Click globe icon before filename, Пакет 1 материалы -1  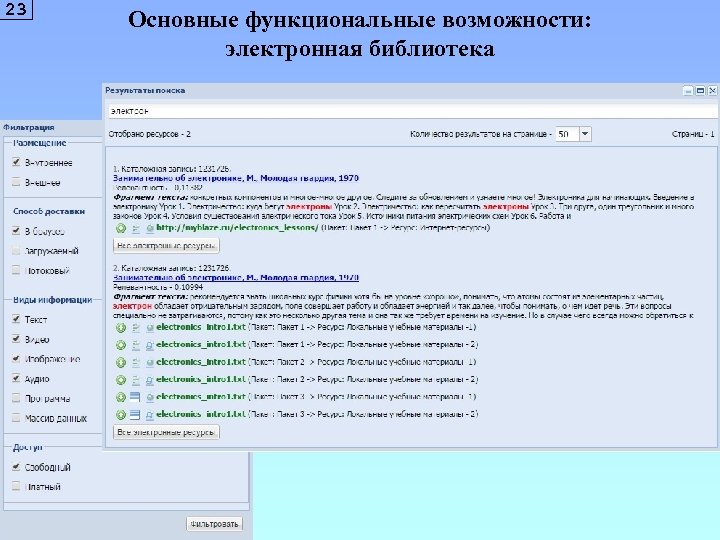click(x=150, y=328)
